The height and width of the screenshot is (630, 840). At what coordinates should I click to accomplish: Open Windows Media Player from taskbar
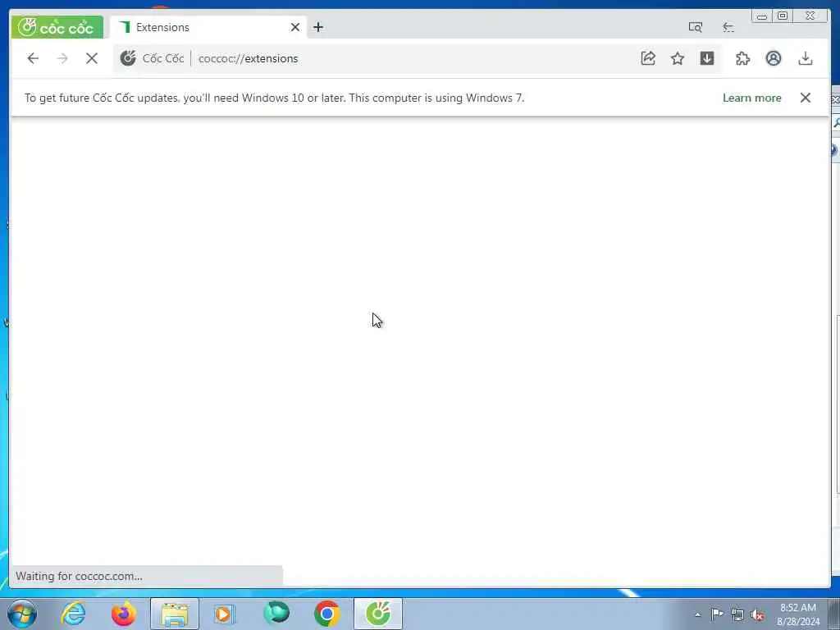[x=225, y=614]
